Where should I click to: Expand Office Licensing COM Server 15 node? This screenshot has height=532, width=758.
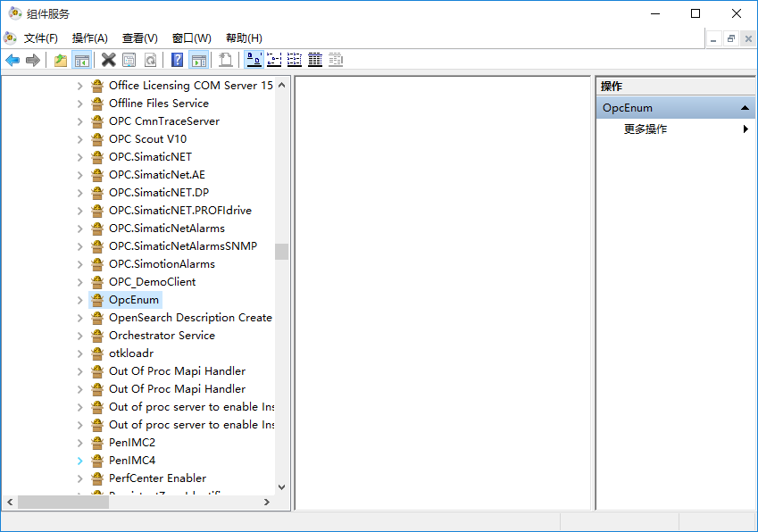pyautogui.click(x=80, y=86)
